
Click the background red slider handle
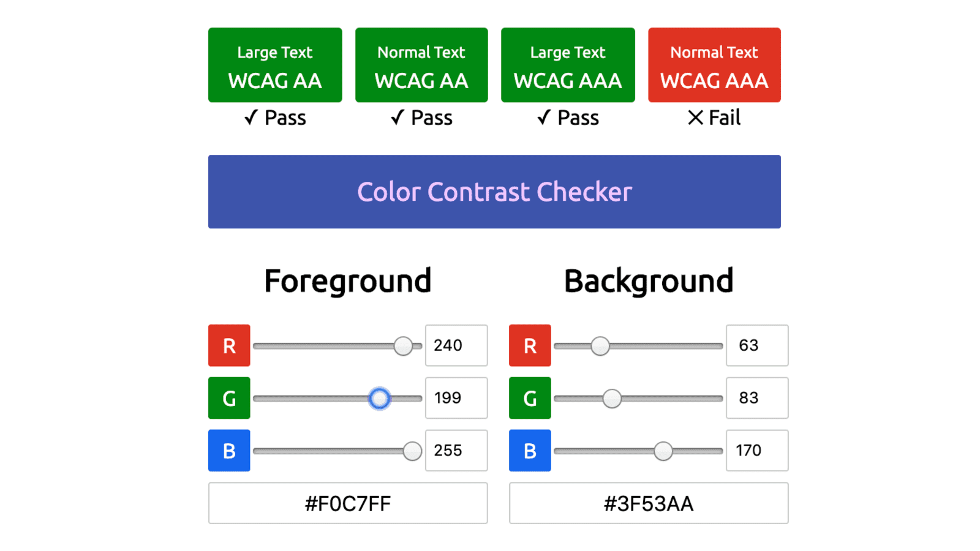coord(600,346)
